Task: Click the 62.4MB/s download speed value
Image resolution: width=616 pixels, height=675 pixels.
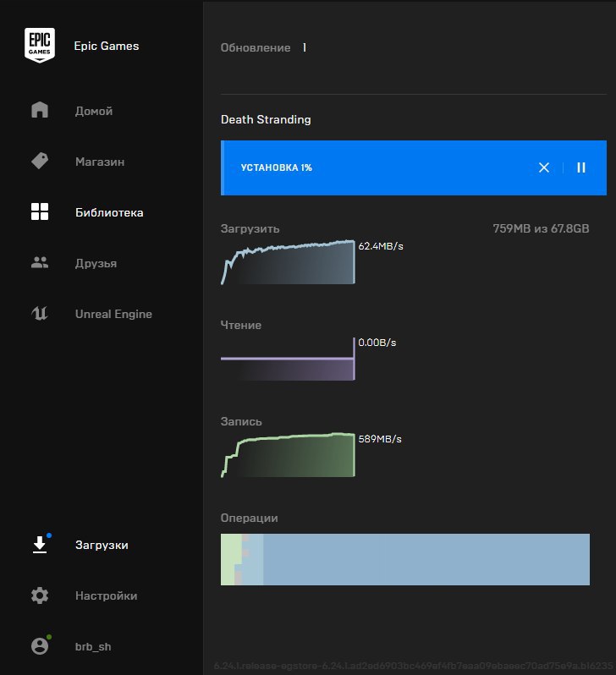Action: [381, 246]
